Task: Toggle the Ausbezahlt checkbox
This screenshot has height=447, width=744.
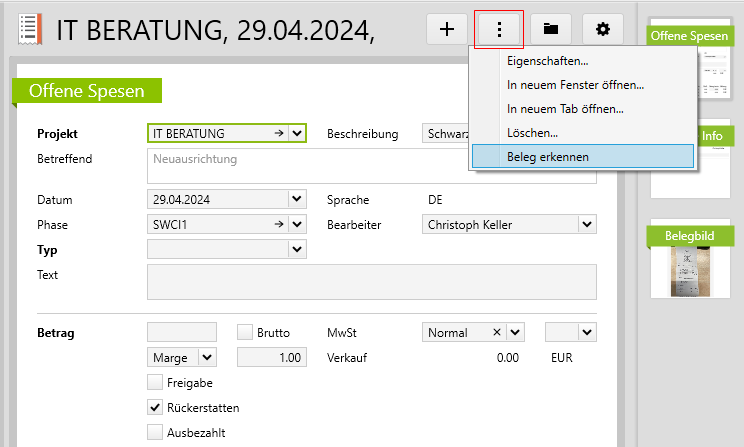Action: coord(155,432)
